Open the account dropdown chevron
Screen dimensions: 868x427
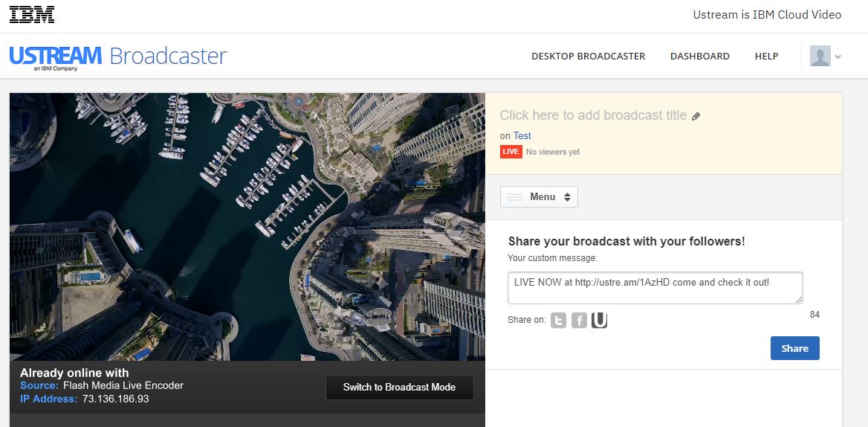point(838,57)
